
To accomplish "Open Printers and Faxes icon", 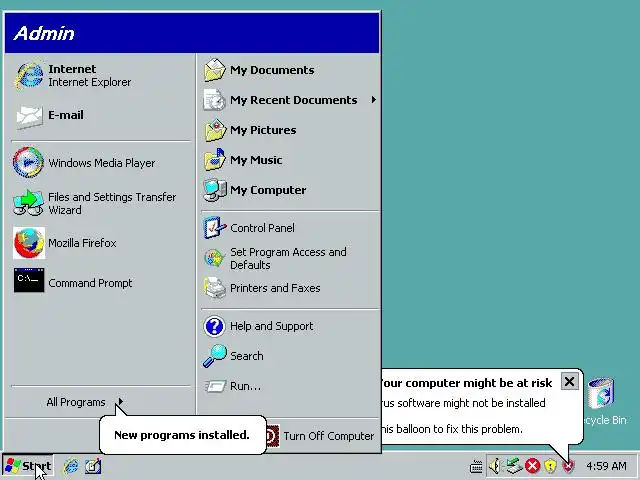I will click(215, 288).
